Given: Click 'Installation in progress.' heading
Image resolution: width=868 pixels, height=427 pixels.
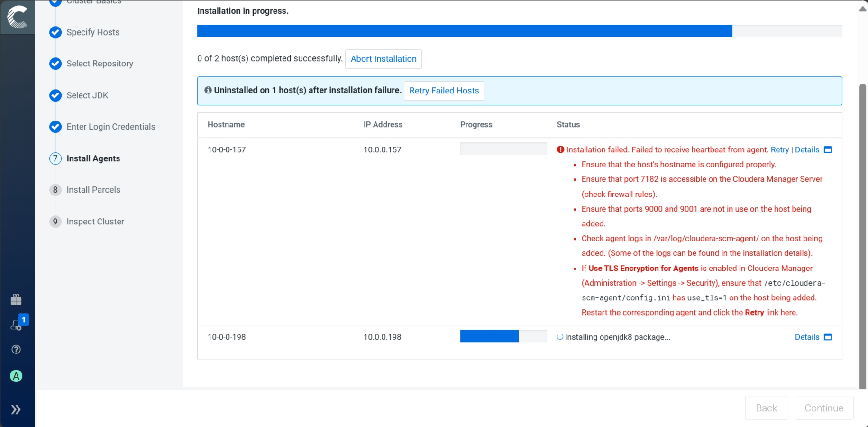Looking at the screenshot, I should point(243,11).
